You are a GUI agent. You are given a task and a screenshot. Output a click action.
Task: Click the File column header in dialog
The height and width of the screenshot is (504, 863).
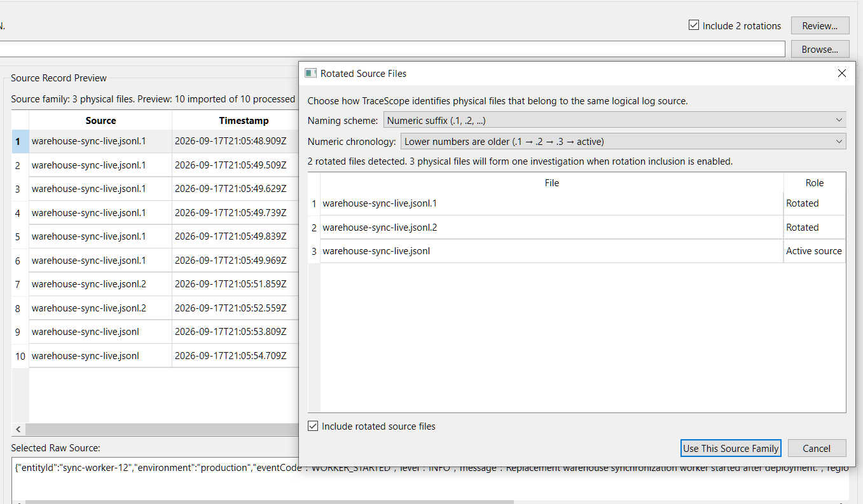[x=551, y=182]
